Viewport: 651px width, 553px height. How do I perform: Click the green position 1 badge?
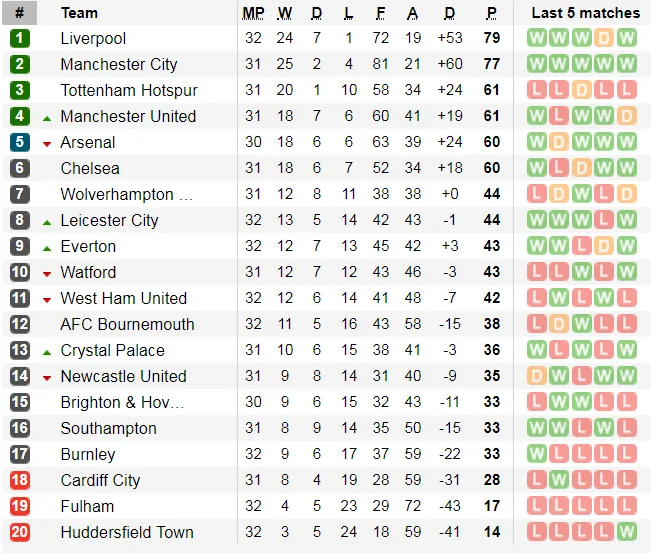20,38
